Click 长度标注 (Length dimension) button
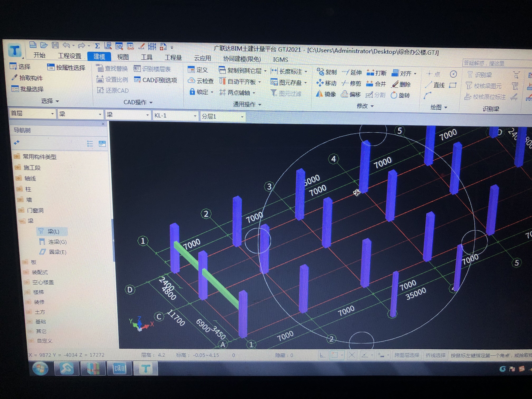 point(286,71)
